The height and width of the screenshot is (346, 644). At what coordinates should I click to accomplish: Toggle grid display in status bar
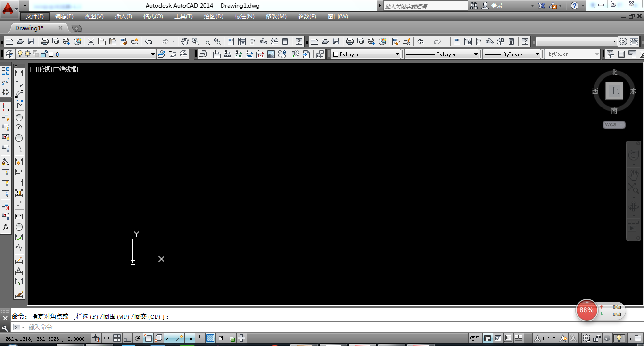(x=116, y=338)
